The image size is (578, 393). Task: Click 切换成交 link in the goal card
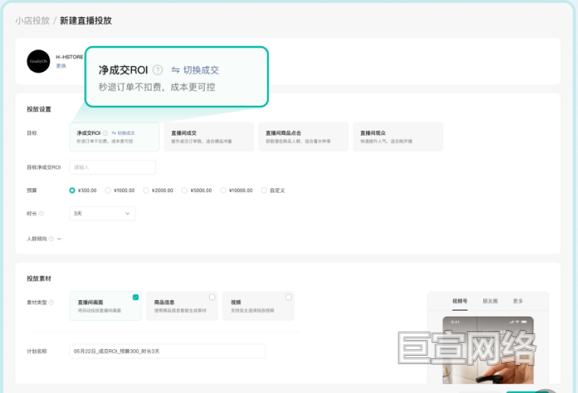[123, 133]
